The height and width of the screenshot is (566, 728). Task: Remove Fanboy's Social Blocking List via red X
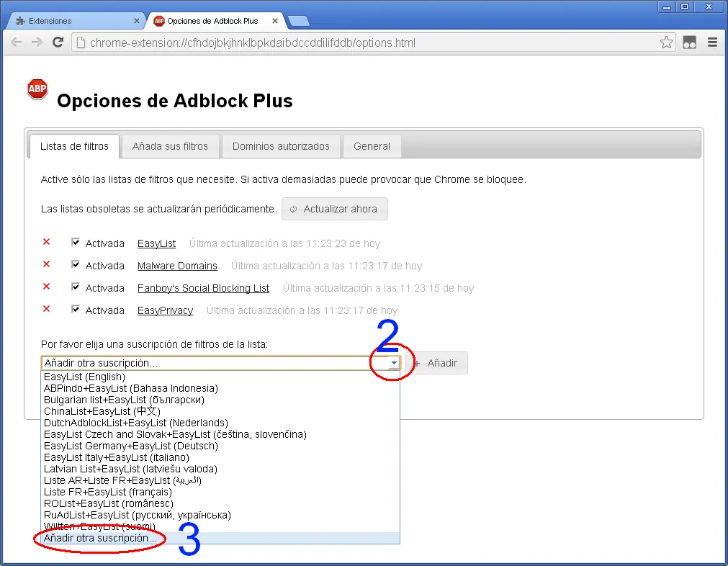point(46,287)
